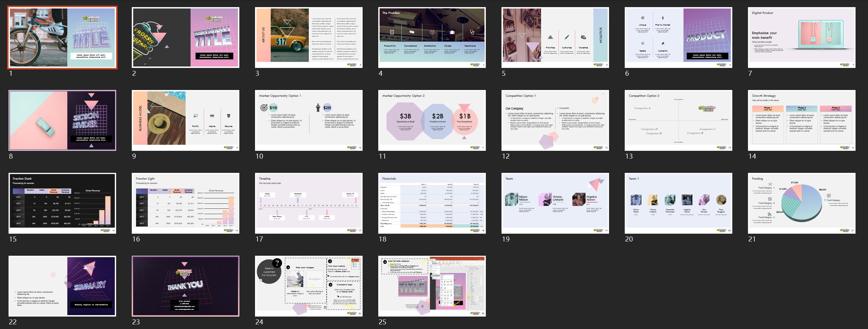
Task: Select slide 17 Timeline thumbnail
Action: click(x=309, y=203)
